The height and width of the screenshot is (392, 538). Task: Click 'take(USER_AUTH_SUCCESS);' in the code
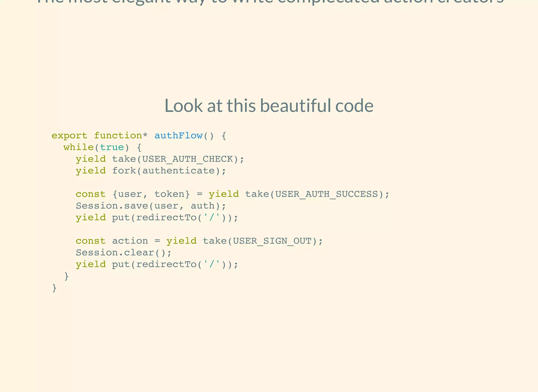pyautogui.click(x=317, y=194)
